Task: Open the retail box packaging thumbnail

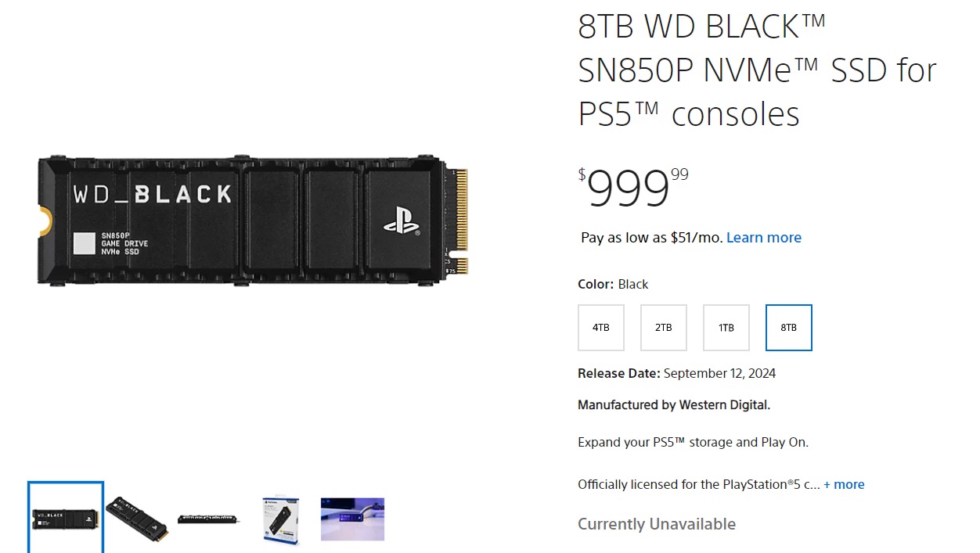Action: pyautogui.click(x=282, y=519)
